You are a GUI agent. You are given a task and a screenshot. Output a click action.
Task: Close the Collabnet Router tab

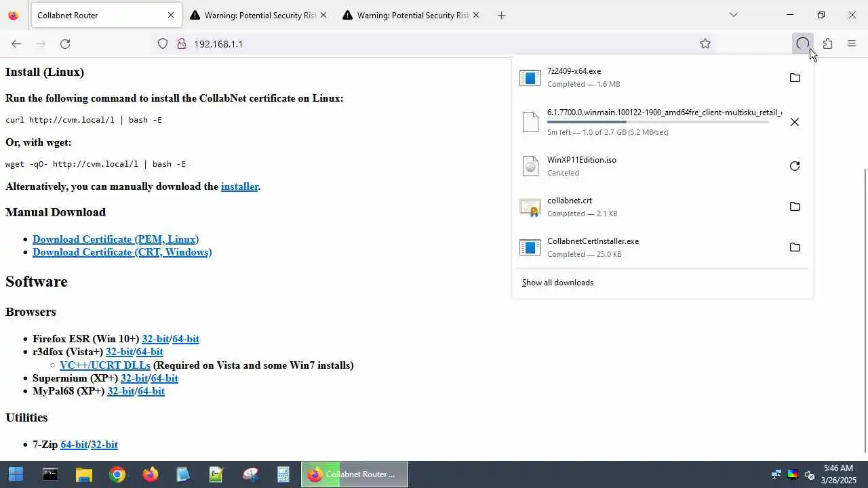(171, 15)
